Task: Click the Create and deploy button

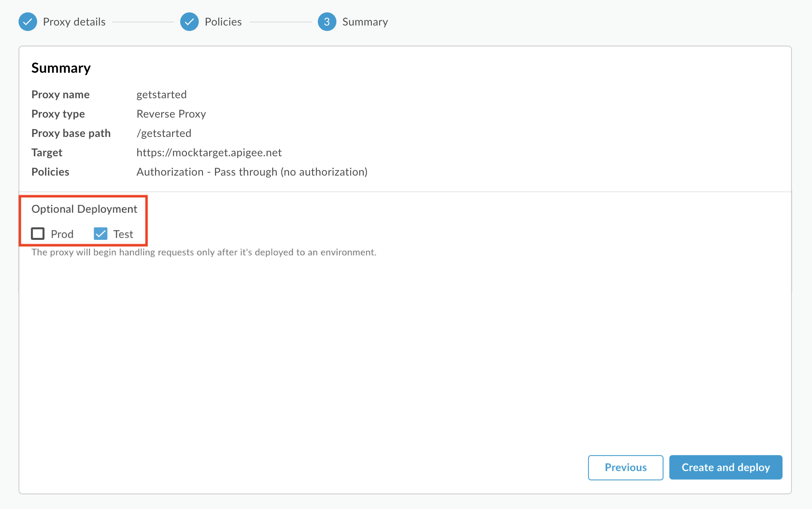Action: click(x=726, y=467)
